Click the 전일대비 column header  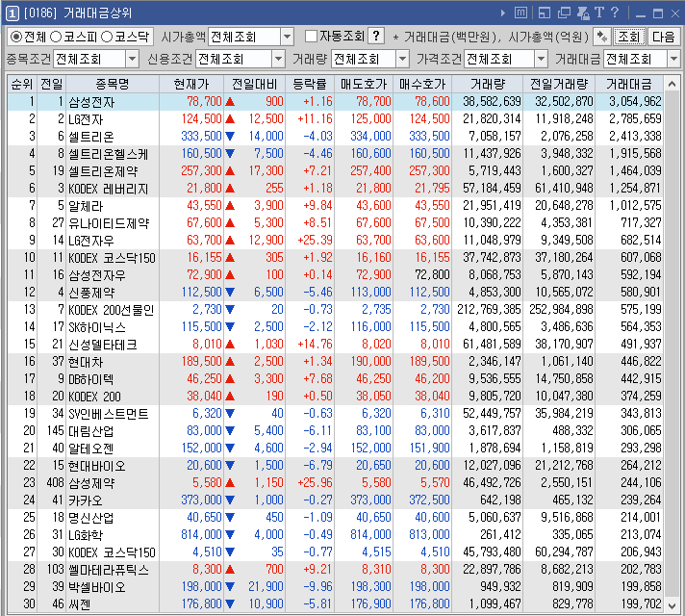254,84
